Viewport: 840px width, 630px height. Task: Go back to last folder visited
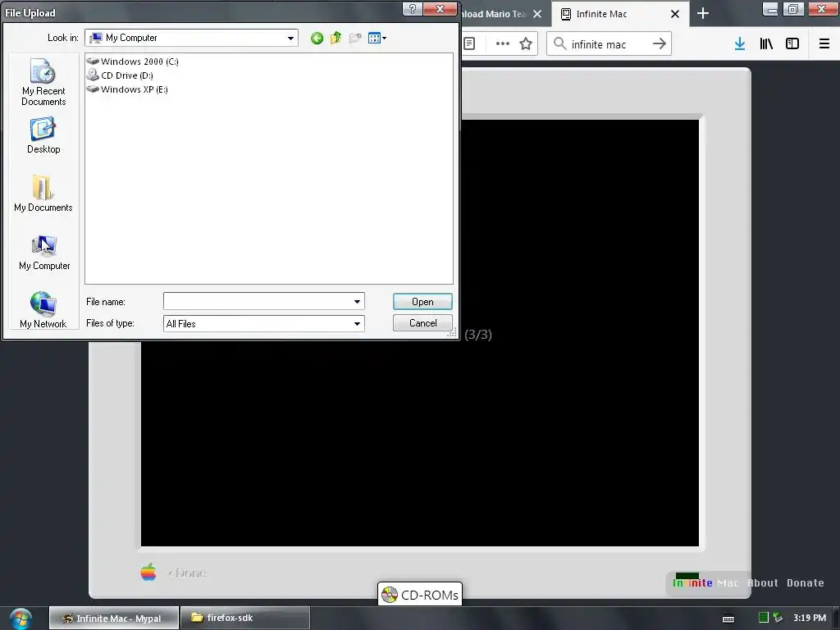pos(317,38)
